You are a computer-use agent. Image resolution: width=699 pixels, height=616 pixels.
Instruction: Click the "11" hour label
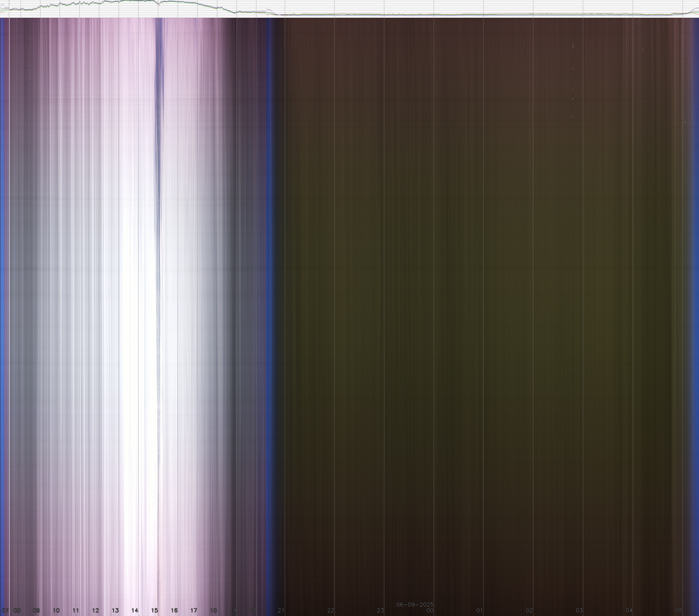tap(76, 610)
